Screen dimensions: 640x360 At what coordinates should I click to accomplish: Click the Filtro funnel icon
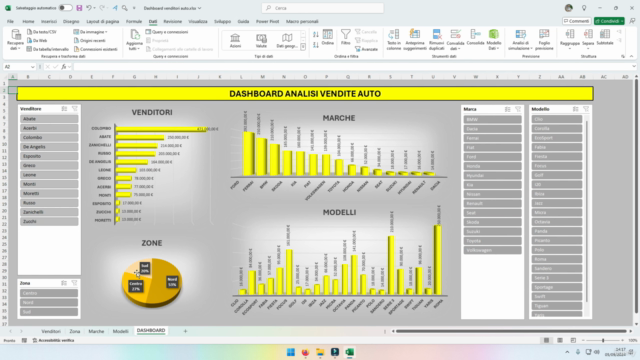(x=346, y=37)
